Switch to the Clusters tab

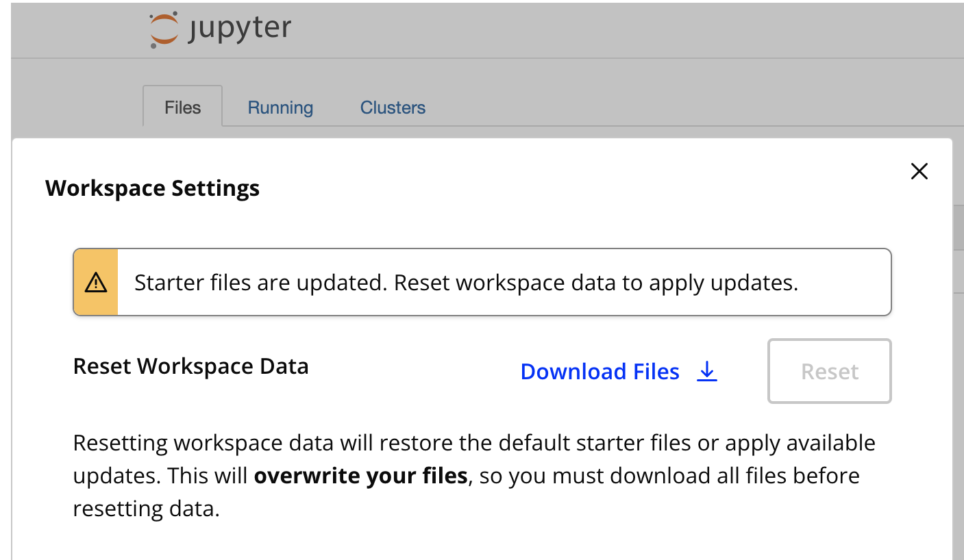coord(392,107)
